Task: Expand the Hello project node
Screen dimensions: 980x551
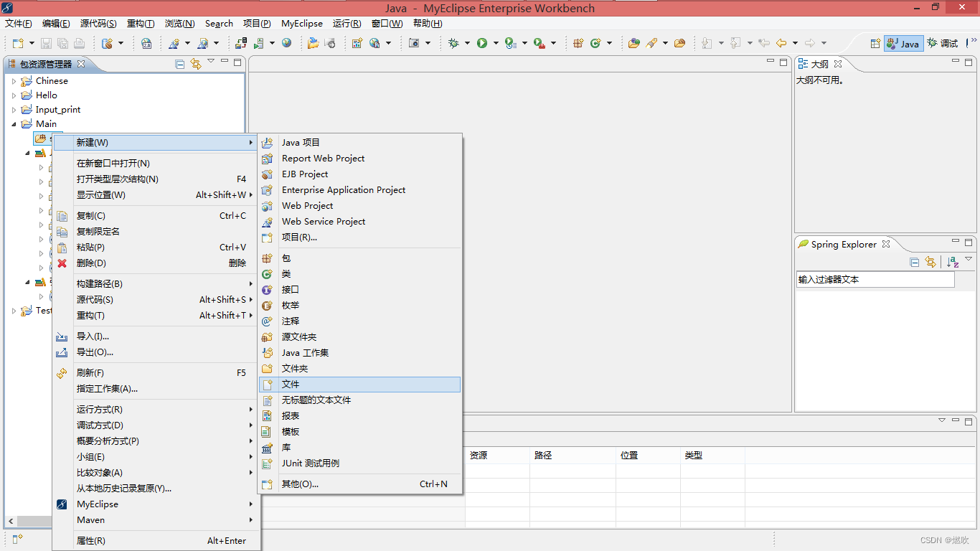Action: [14, 95]
